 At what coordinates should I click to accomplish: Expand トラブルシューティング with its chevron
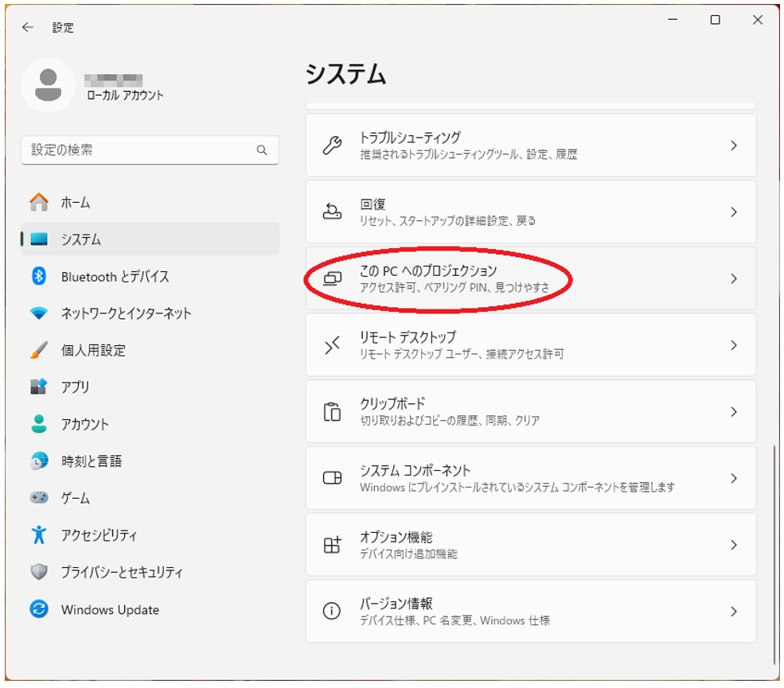734,146
